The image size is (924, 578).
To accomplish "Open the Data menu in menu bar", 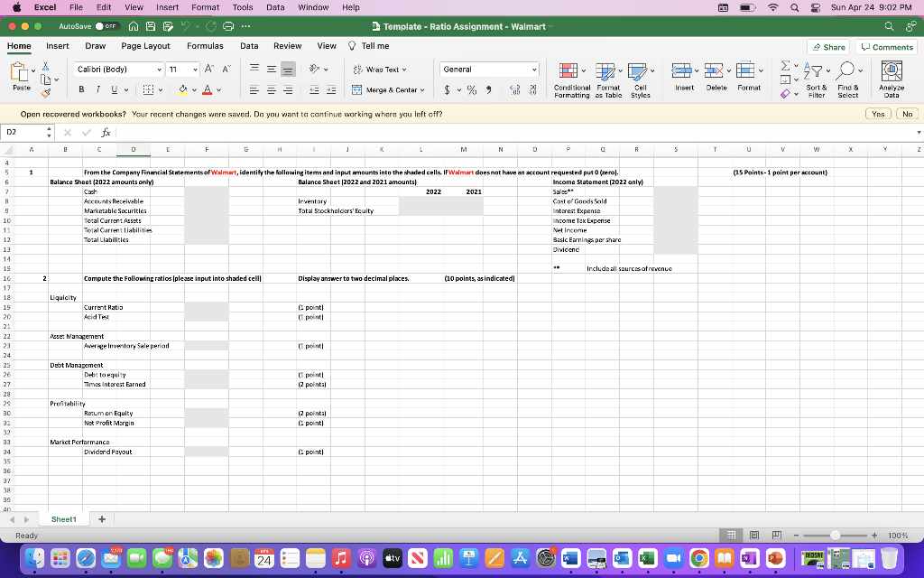I will pyautogui.click(x=275, y=7).
